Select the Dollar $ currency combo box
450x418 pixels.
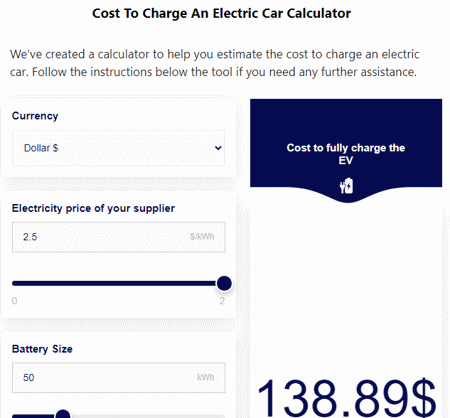[118, 148]
